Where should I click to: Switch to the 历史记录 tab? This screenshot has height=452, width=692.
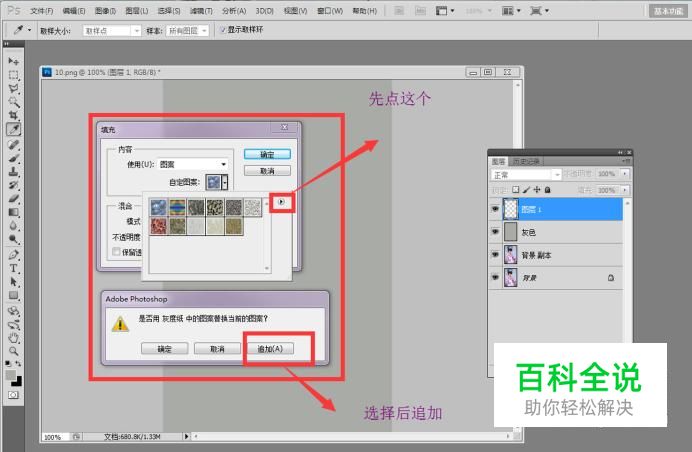tap(526, 162)
